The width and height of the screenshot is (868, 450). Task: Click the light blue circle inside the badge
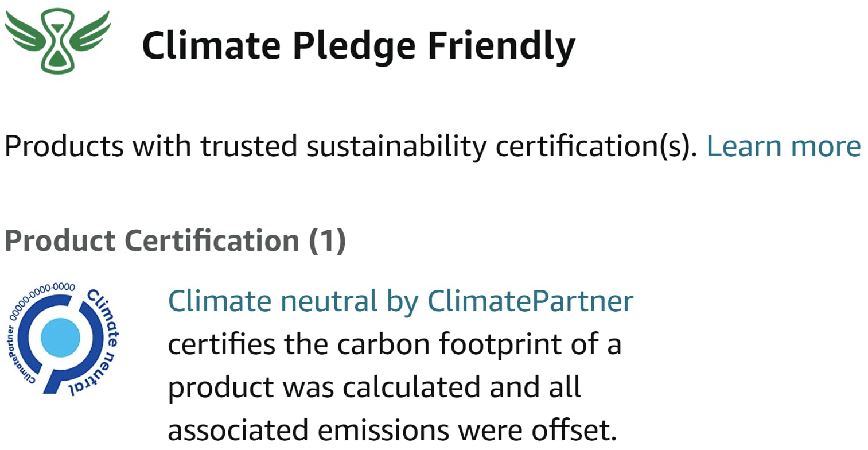pos(61,338)
